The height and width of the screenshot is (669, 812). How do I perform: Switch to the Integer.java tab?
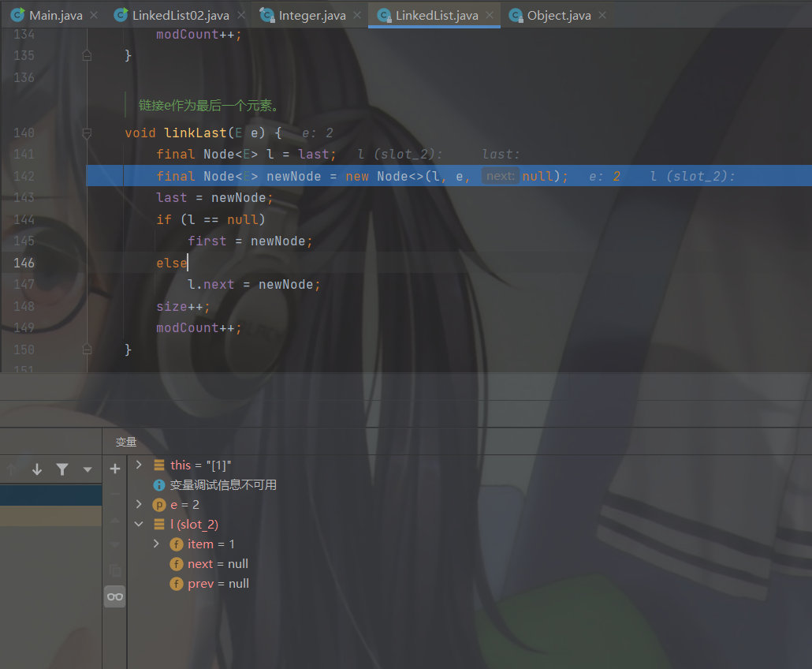click(x=311, y=15)
